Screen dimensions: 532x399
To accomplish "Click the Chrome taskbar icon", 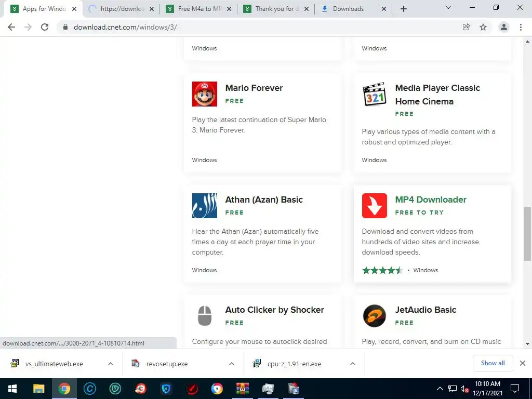I will [64, 389].
